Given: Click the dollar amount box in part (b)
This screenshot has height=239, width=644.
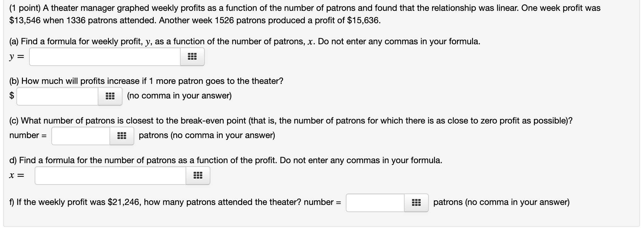Looking at the screenshot, I should click(57, 96).
